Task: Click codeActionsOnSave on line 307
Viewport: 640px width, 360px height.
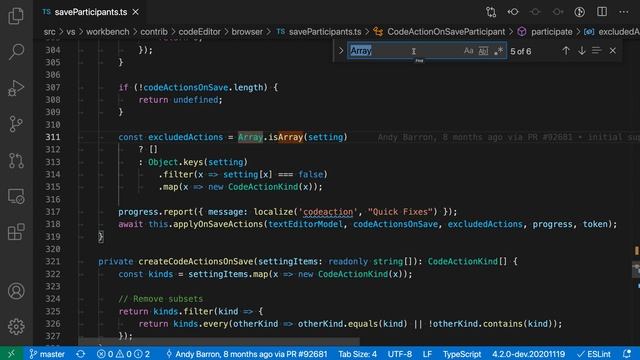Action: [x=185, y=87]
